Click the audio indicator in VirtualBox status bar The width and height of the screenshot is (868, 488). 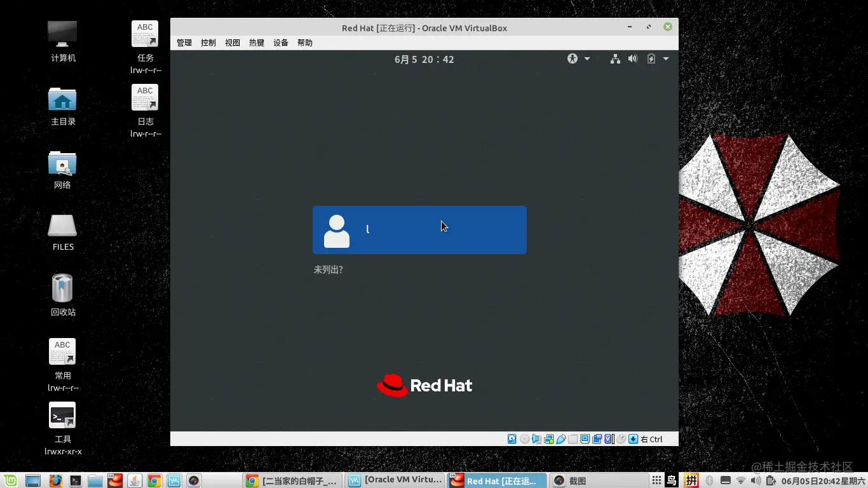(536, 439)
